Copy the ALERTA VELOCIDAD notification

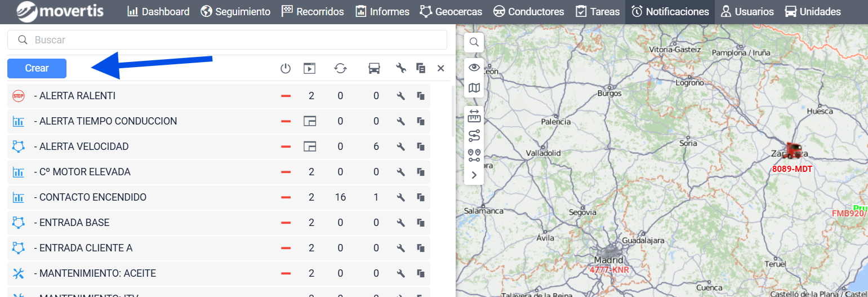(x=420, y=147)
